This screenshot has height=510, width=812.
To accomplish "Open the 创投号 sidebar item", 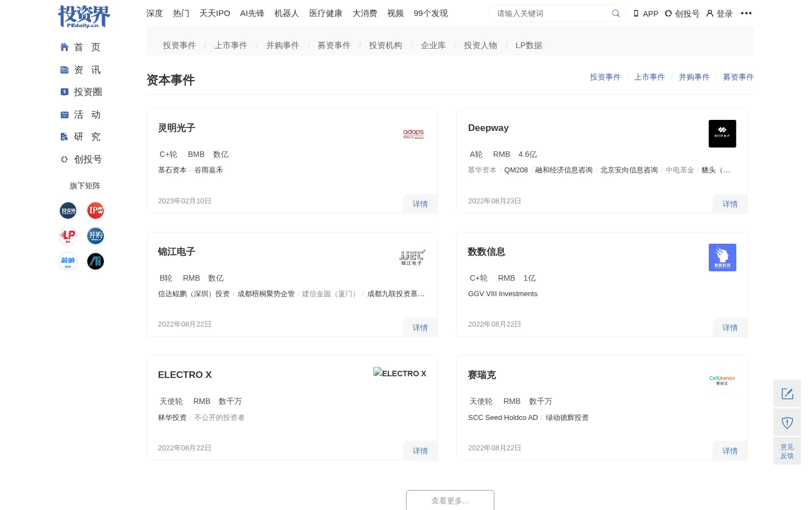I will (81, 159).
